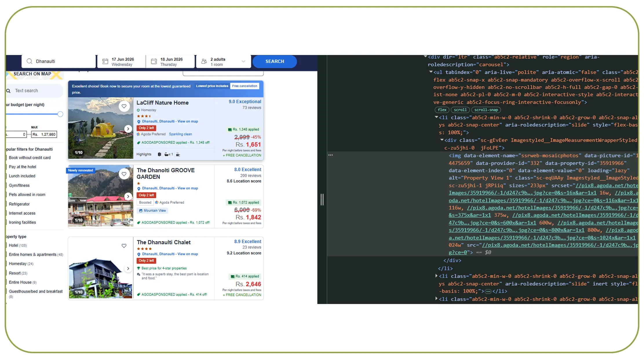Check the Guesthouse/bed and breakfast filter
Image resolution: width=644 pixels, height=359 pixels.
pyautogui.click(x=6, y=292)
